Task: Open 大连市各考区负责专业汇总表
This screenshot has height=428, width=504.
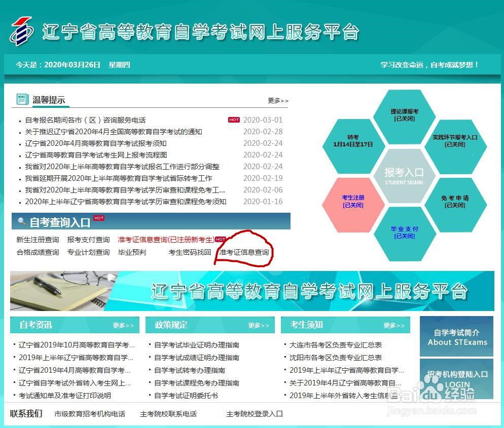Action: point(336,345)
